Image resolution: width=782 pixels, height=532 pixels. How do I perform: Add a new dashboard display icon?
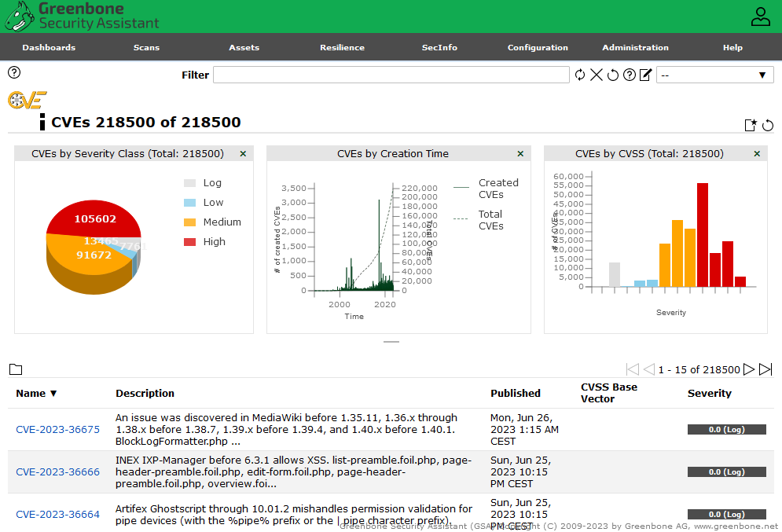coord(751,125)
